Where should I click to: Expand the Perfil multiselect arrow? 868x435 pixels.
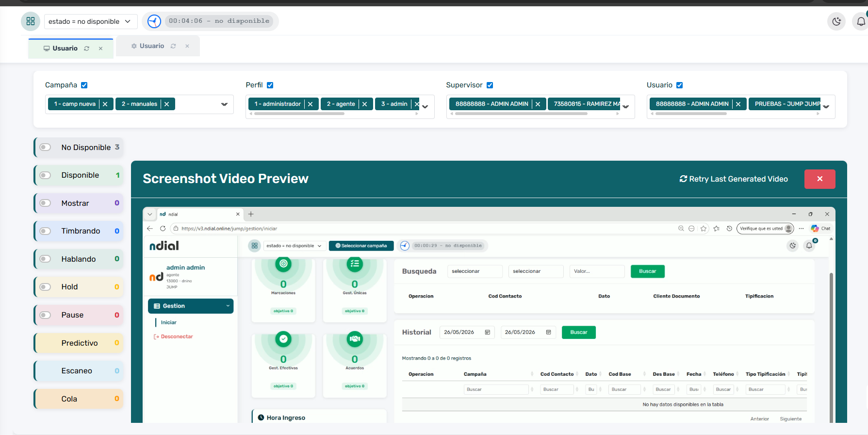point(425,107)
